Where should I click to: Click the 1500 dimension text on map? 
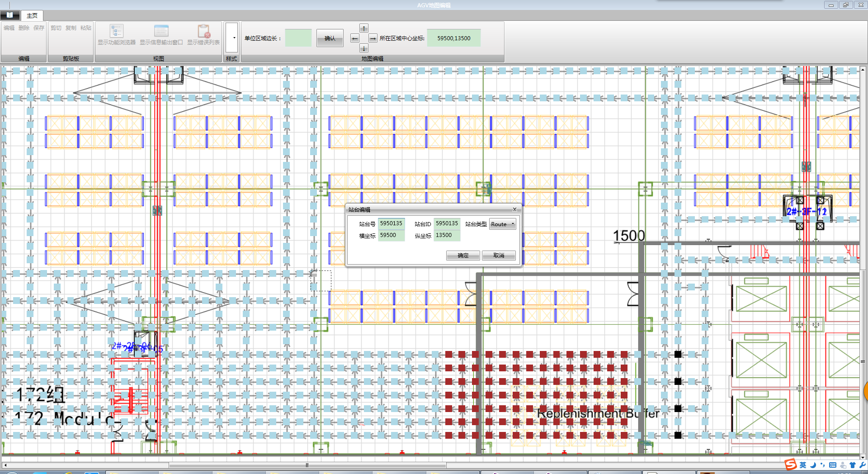[x=629, y=236]
